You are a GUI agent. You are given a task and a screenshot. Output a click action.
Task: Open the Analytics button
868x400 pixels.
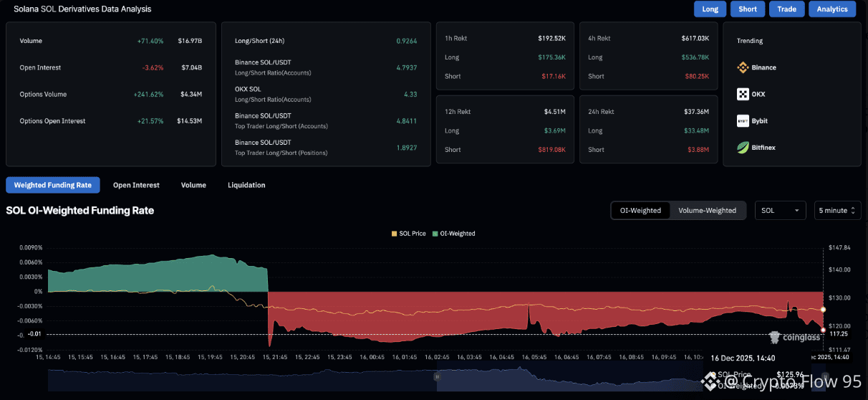pos(832,9)
